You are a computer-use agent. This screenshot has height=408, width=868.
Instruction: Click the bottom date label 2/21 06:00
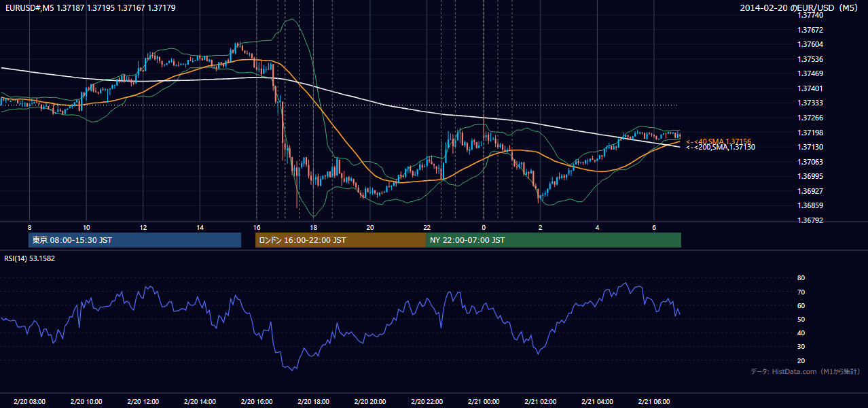653,402
